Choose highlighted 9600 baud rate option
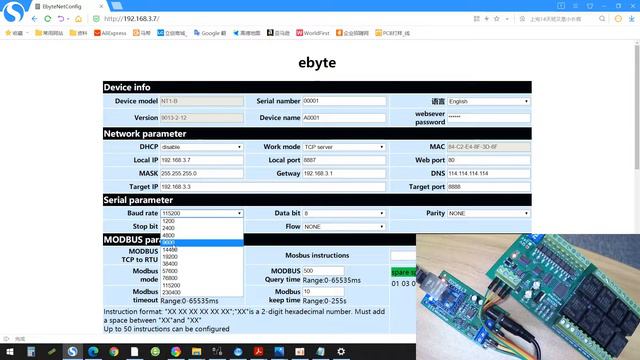This screenshot has height=360, width=640. coord(202,242)
